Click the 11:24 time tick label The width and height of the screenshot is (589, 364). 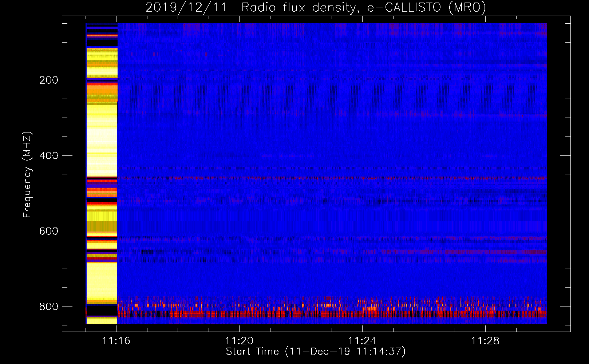coord(362,341)
